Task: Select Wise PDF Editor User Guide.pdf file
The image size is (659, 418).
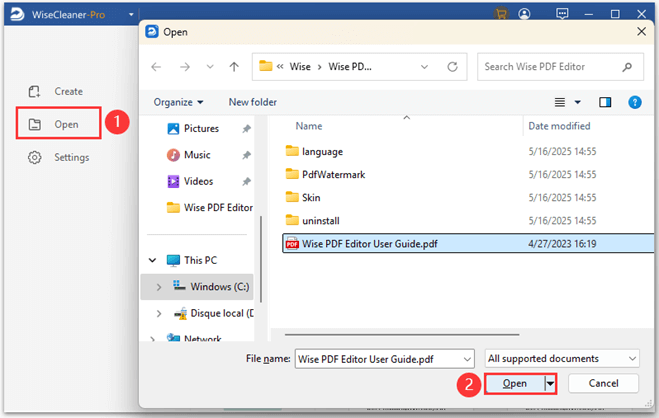Action: pyautogui.click(x=468, y=244)
